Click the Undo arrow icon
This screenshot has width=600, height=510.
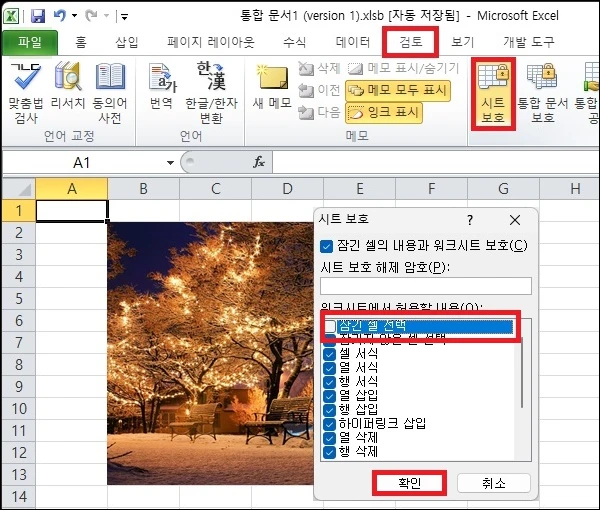(60, 16)
